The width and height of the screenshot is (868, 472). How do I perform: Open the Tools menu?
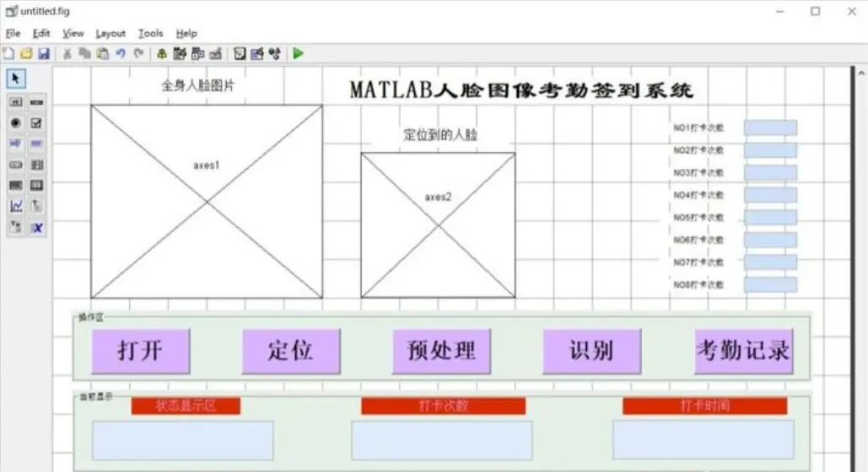click(x=150, y=33)
